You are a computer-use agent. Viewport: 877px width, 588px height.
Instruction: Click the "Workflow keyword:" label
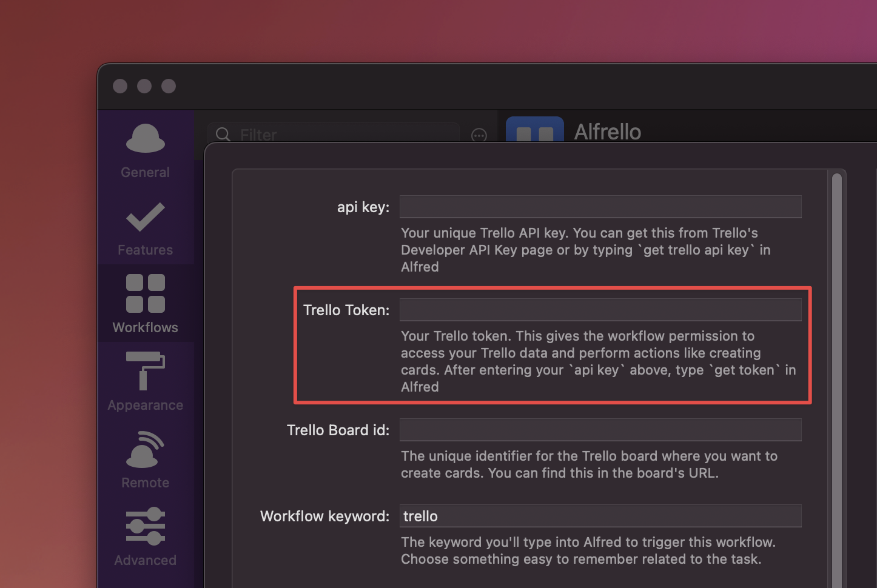pos(325,516)
